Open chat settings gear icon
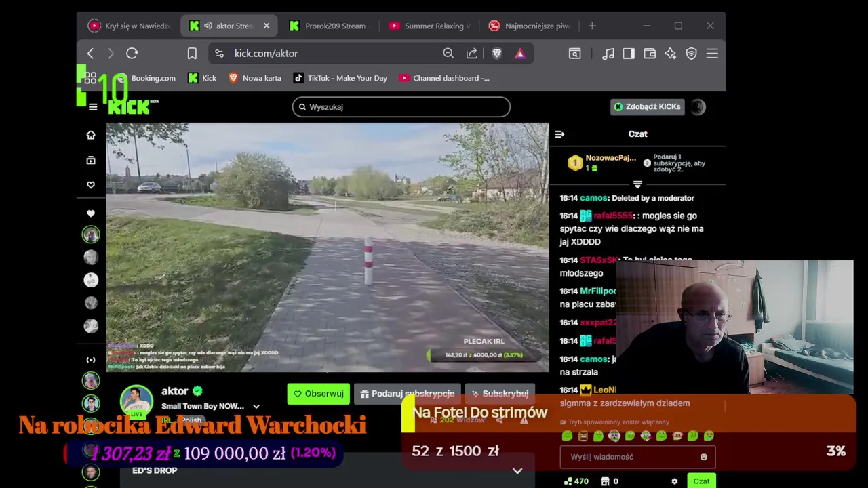 [674, 481]
